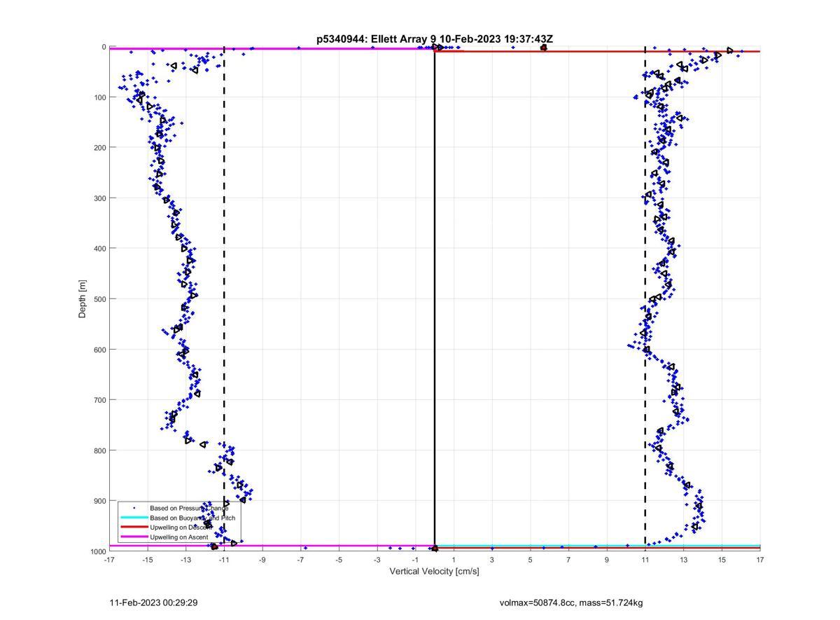Click y-axis tick label '400'

100,249
